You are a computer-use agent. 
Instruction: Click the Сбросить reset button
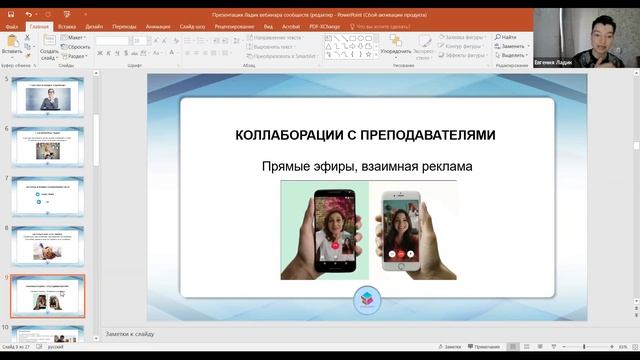pos(76,47)
